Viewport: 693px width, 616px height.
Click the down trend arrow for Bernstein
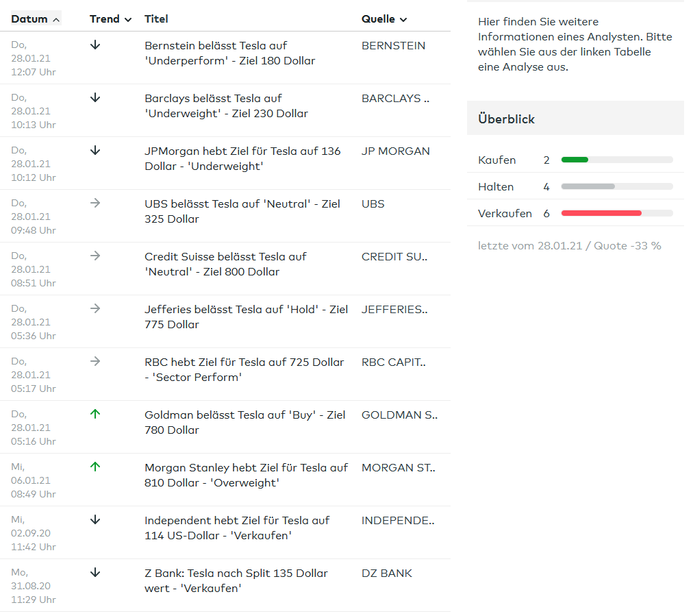(x=95, y=45)
